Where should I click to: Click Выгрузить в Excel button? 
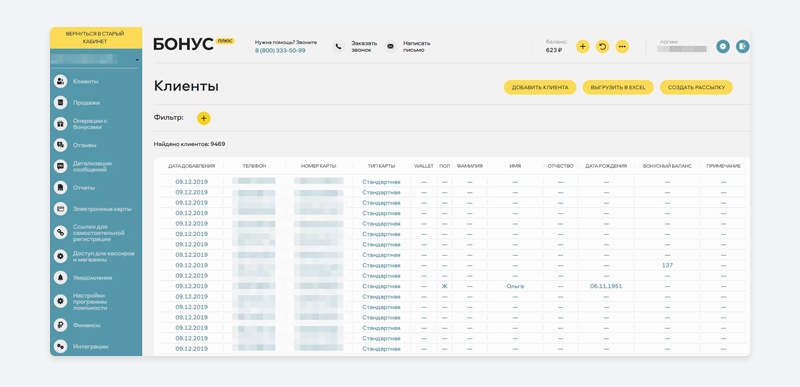tap(618, 87)
